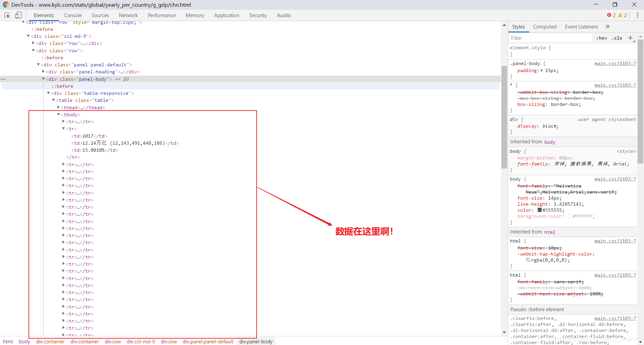Viewport: 644px width, 345px height.
Task: Collapse the table-responsive div node
Action: click(x=48, y=93)
